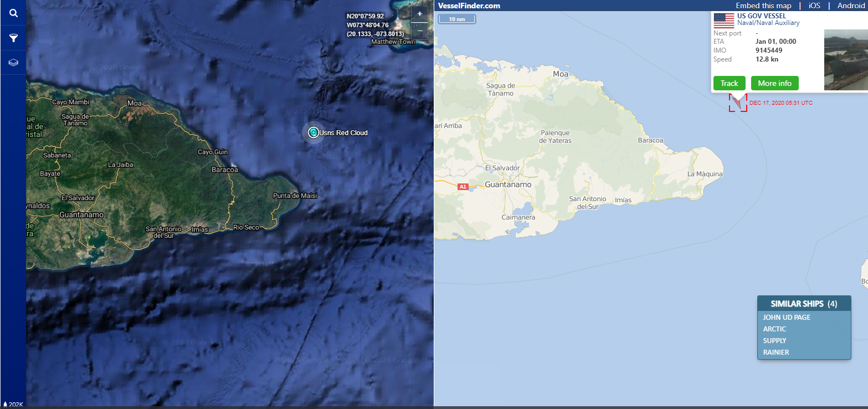Image resolution: width=868 pixels, height=409 pixels.
Task: Click the US flag icon in vessel popup
Action: [x=723, y=21]
